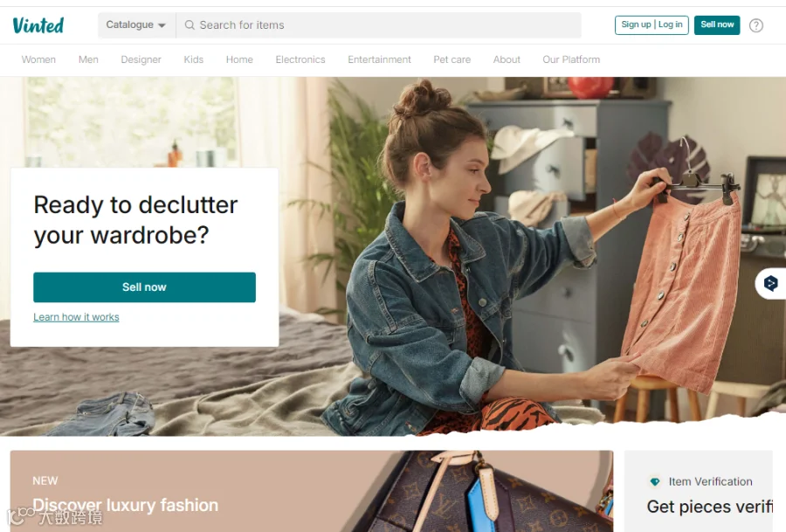This screenshot has width=786, height=532.
Task: Click the header Sell now button
Action: pos(717,25)
